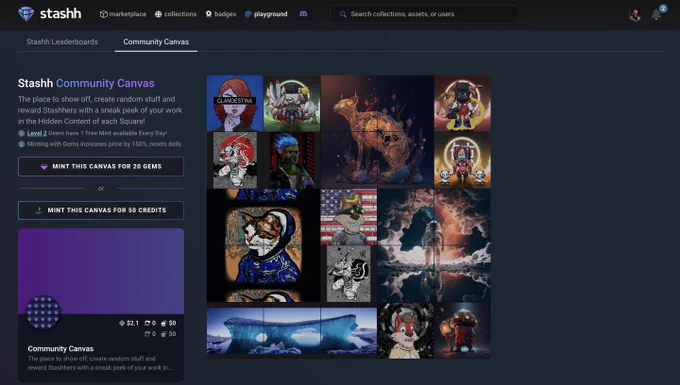Follow the Level 2 link
The width and height of the screenshot is (680, 385).
coord(37,133)
